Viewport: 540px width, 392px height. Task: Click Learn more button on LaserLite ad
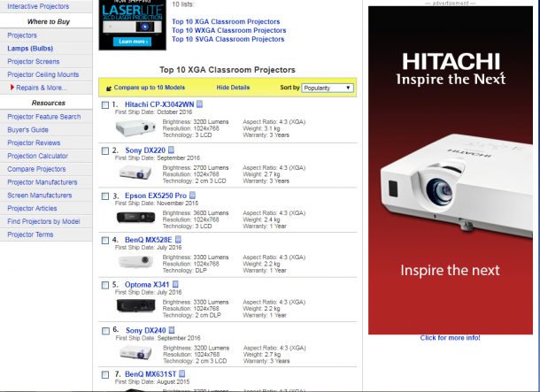click(132, 41)
